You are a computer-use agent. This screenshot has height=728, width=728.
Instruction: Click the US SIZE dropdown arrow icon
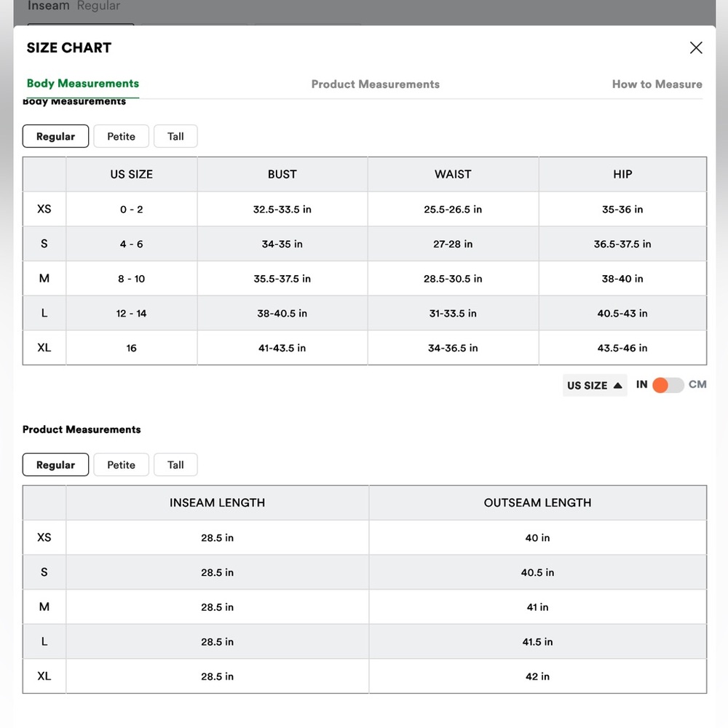(x=617, y=385)
